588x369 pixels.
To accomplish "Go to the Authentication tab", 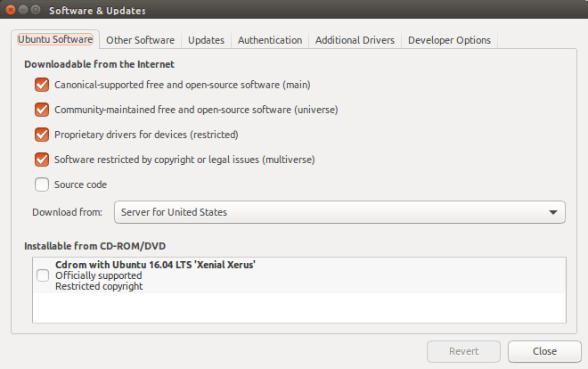I will click(270, 40).
